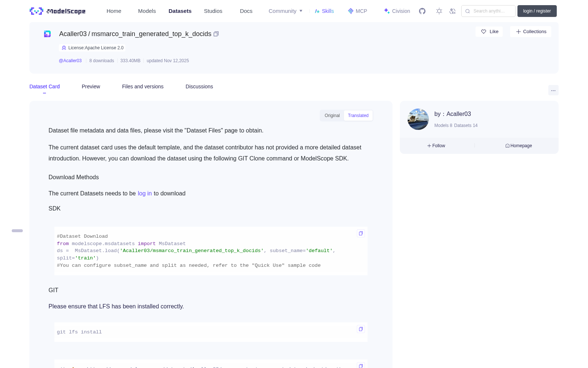Open the GitHub icon link
588x368 pixels.
coord(422,11)
